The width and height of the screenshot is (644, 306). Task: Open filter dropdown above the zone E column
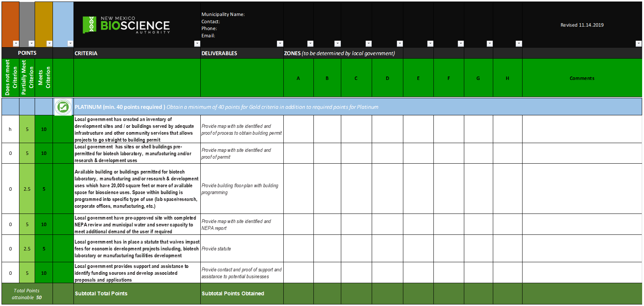(x=430, y=43)
